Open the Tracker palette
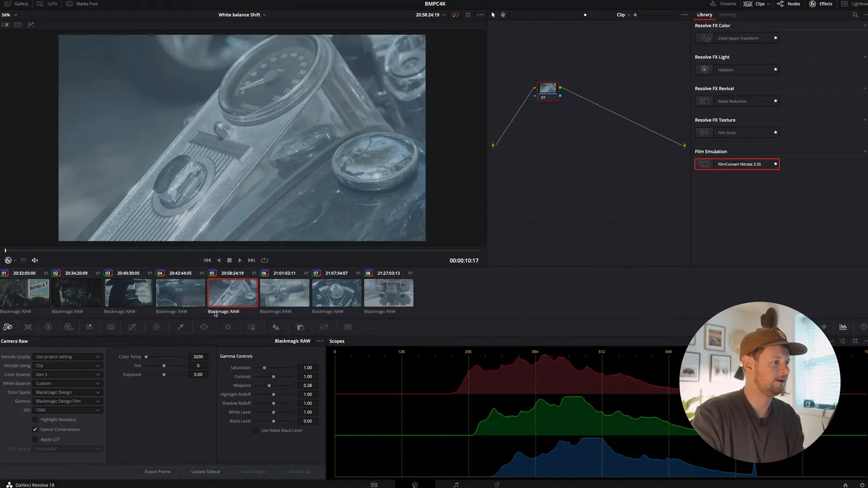868x488 pixels. (x=228, y=327)
